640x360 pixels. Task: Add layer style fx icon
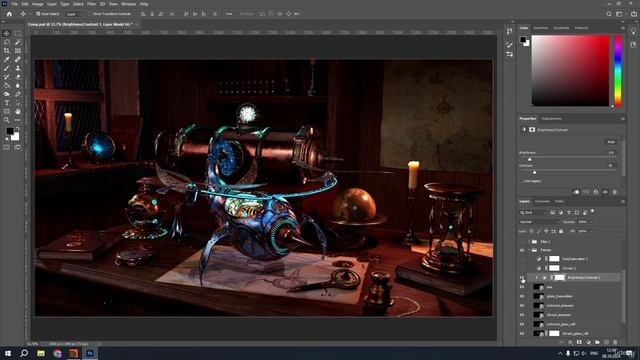[x=570, y=342]
